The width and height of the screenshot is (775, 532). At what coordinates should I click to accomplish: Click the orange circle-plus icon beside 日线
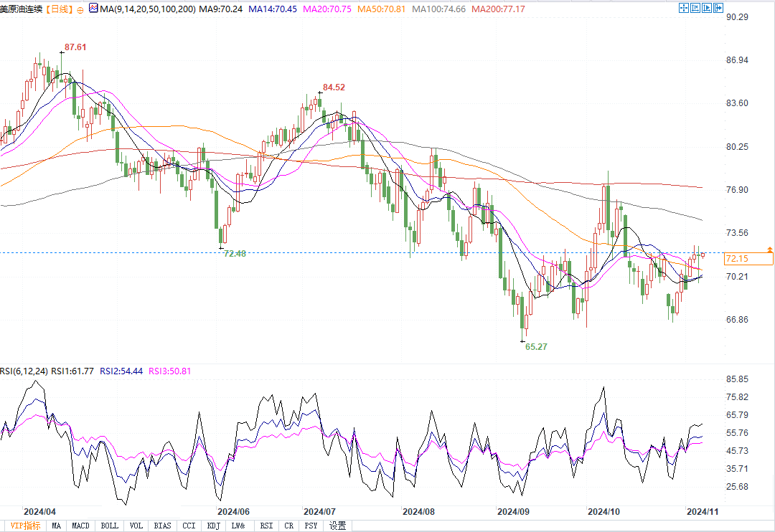point(80,9)
